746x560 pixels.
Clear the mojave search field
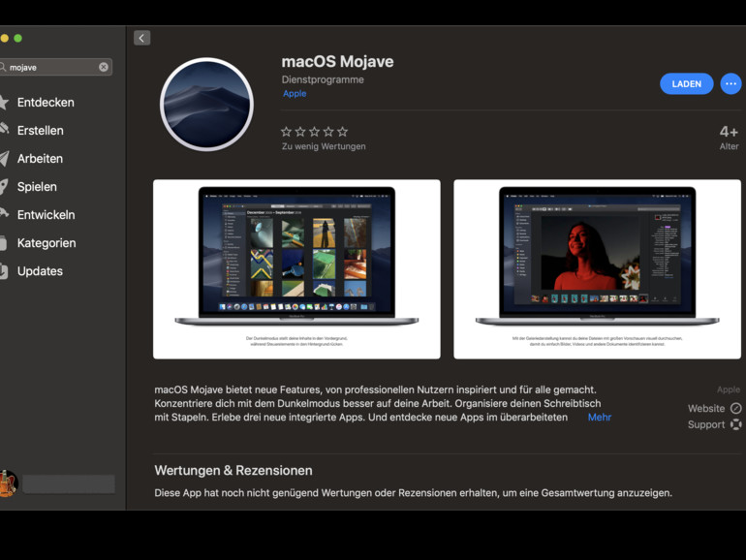click(104, 67)
